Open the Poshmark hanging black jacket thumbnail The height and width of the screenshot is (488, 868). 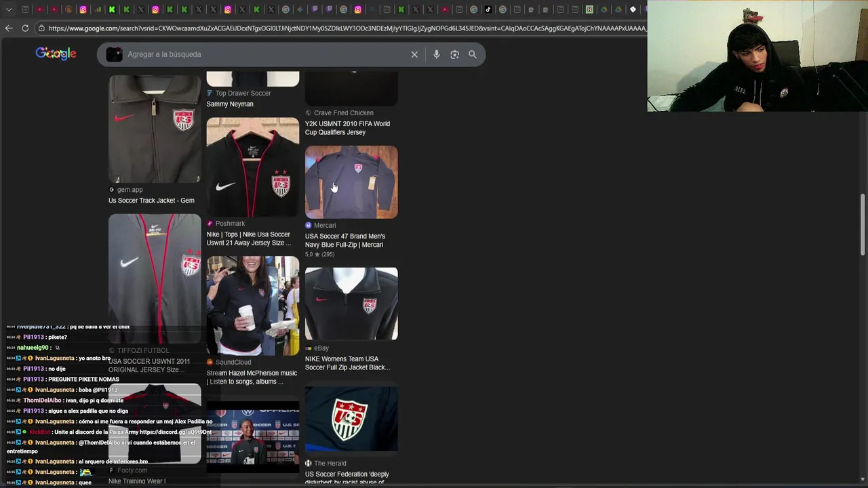click(252, 167)
